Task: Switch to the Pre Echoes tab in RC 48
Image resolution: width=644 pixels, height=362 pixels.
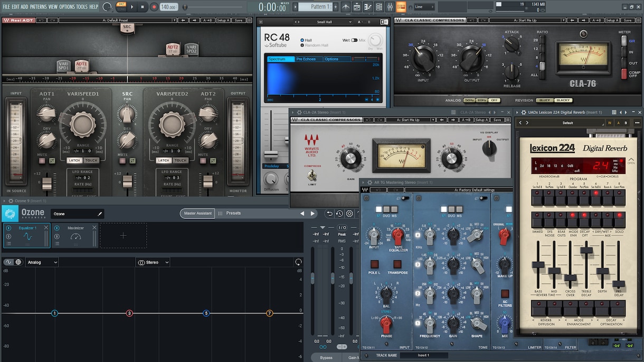Action: coord(309,59)
